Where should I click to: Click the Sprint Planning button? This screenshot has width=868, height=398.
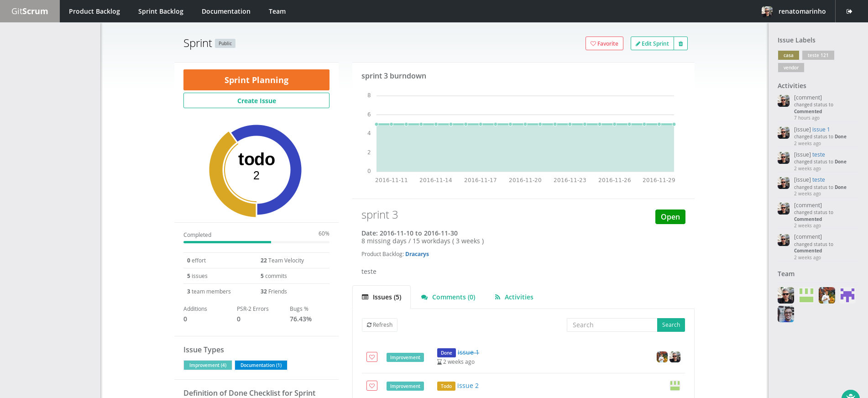click(x=256, y=80)
